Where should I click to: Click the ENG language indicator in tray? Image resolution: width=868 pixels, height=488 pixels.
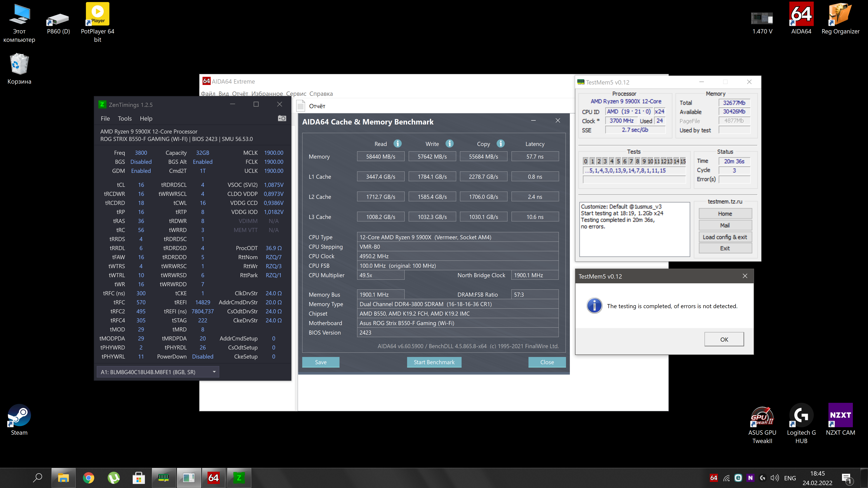pyautogui.click(x=790, y=478)
